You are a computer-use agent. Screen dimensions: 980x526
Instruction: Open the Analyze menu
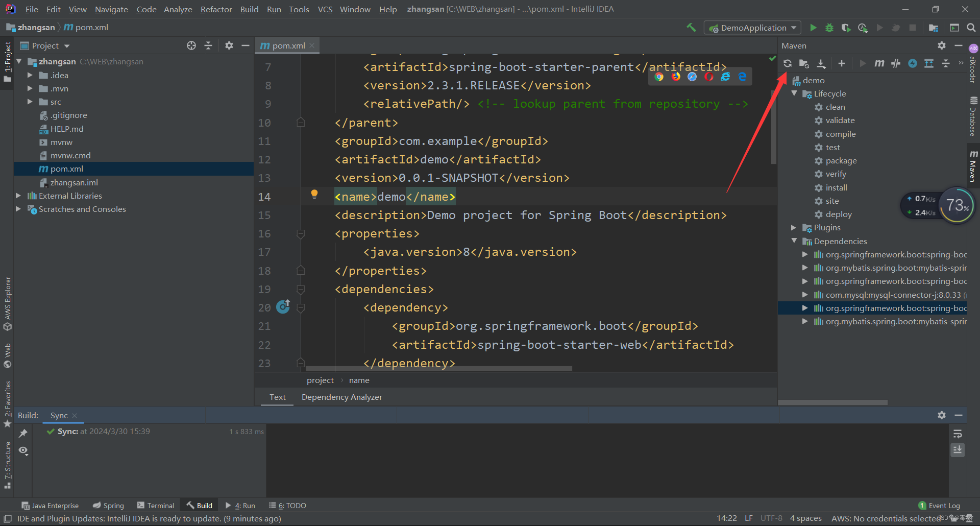click(x=178, y=9)
